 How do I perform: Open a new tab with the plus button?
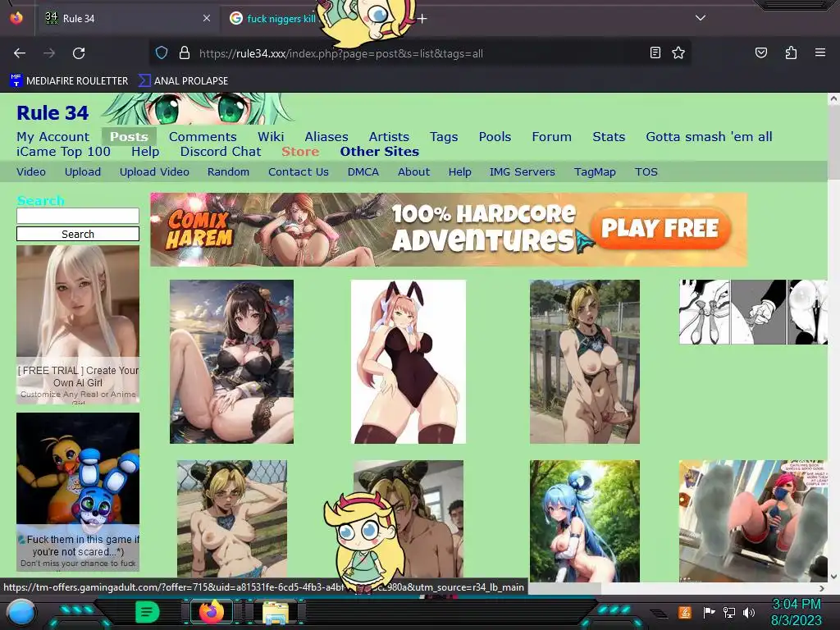click(422, 19)
